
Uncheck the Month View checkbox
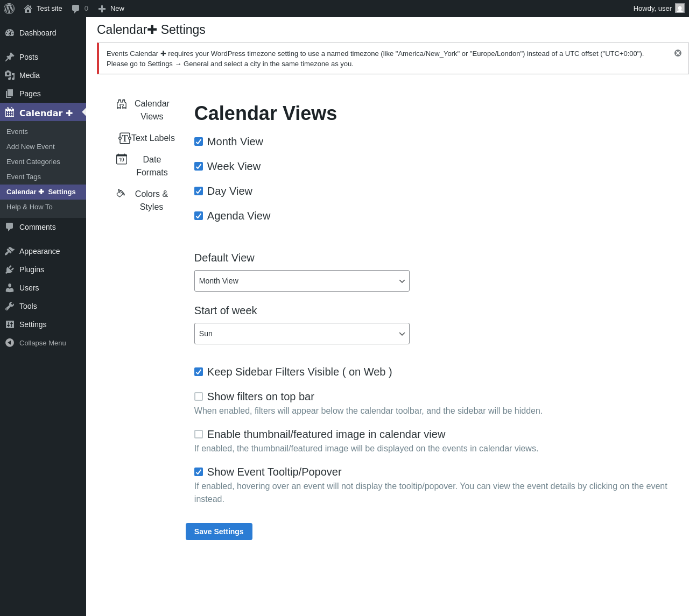click(199, 141)
